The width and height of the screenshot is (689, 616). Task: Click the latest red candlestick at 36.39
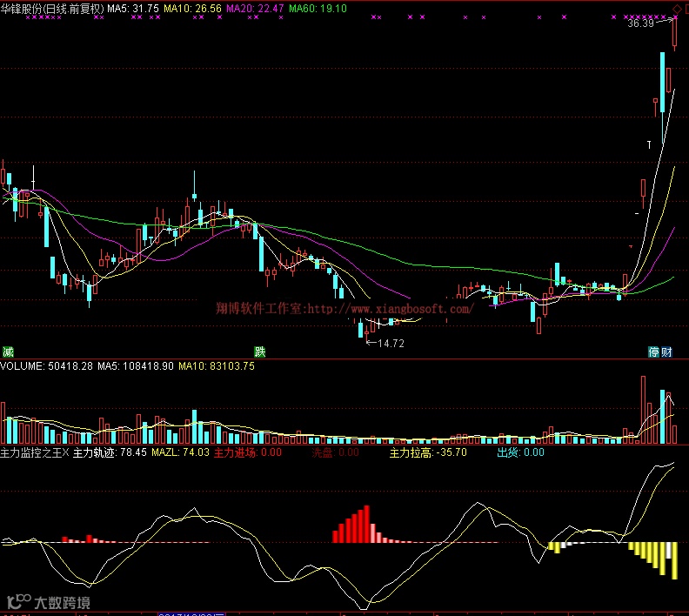(x=674, y=33)
